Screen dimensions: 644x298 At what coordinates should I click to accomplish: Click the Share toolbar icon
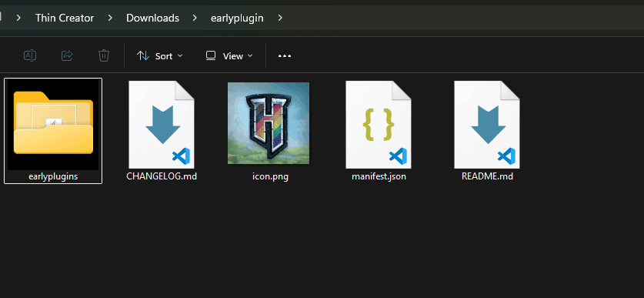(x=67, y=55)
